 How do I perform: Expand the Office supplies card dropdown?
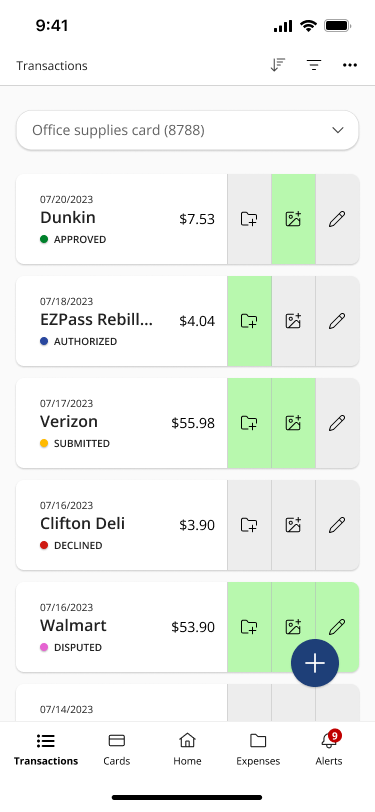click(x=188, y=130)
